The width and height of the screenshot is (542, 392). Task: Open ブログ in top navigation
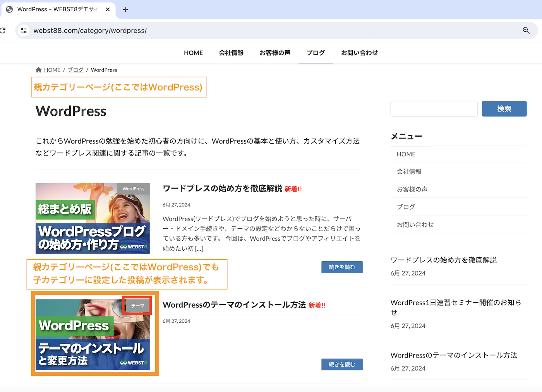click(316, 53)
